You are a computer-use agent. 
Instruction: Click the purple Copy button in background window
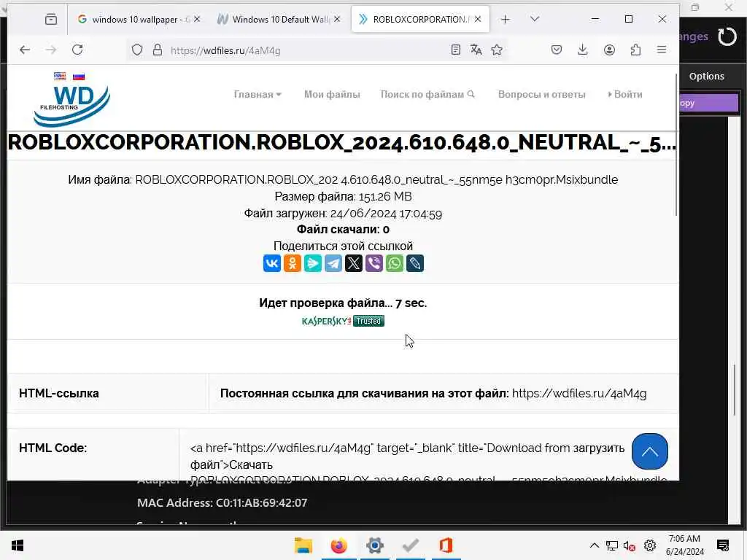tap(709, 103)
